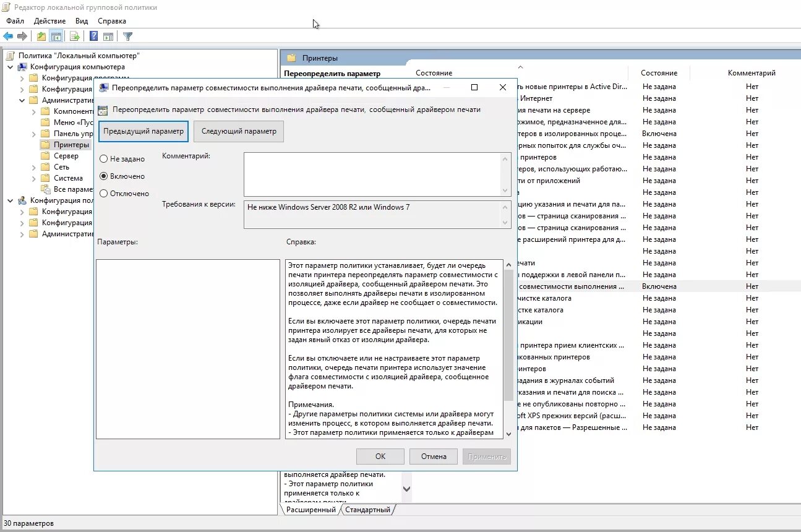Expand the Конфигурация программ tree folder

22,78
